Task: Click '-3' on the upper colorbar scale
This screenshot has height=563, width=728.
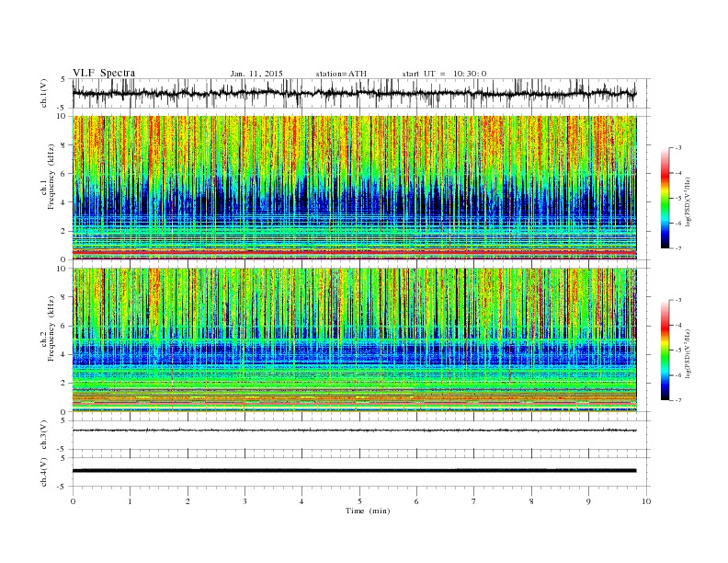Action: (677, 148)
